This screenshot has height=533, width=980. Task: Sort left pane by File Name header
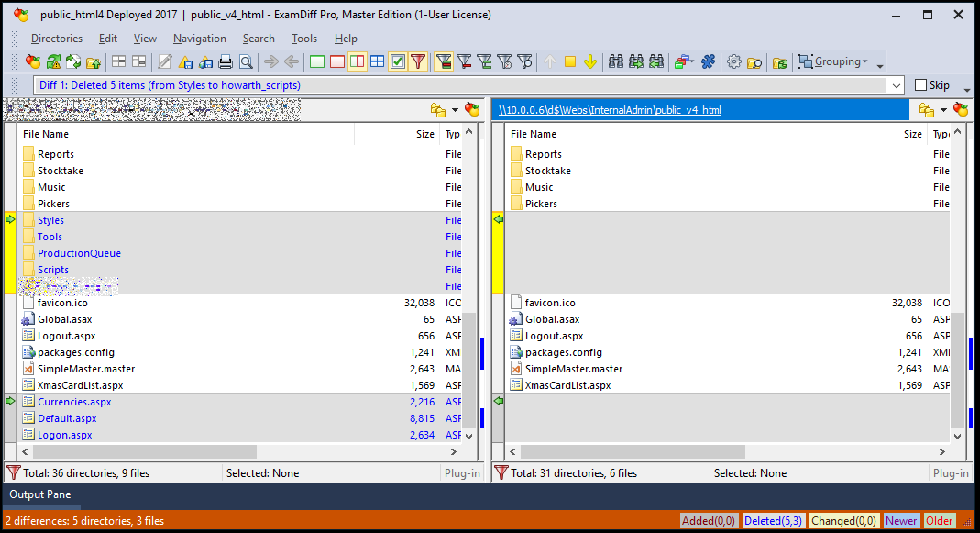tap(186, 134)
